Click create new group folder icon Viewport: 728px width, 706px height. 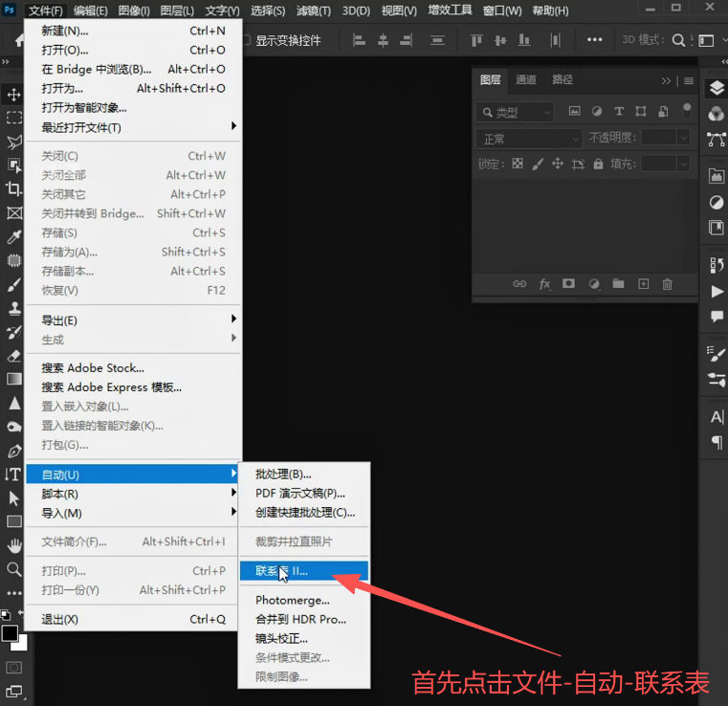pos(618,283)
